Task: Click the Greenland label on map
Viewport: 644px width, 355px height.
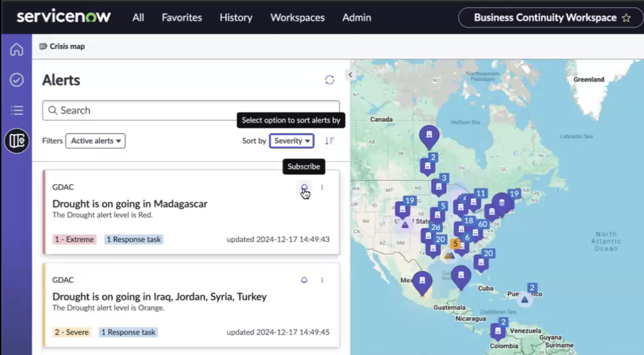Action: (589, 79)
